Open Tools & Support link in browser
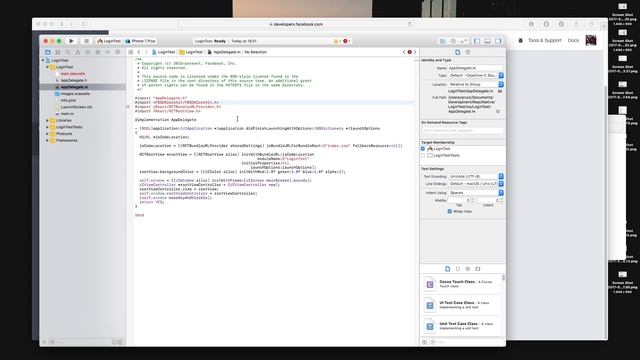The height and width of the screenshot is (360, 640). pos(544,40)
